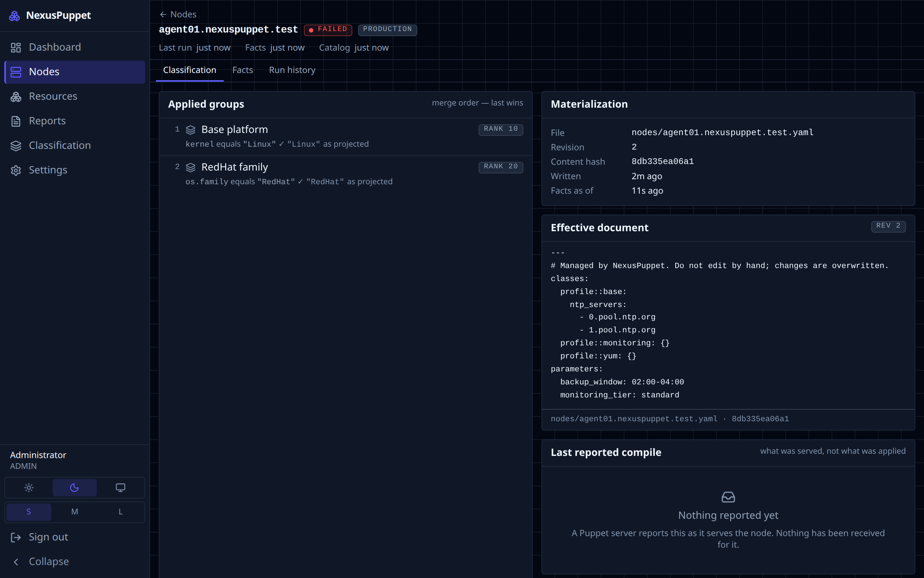Image resolution: width=924 pixels, height=578 pixels.
Task: Open the Classification tab
Action: point(190,70)
